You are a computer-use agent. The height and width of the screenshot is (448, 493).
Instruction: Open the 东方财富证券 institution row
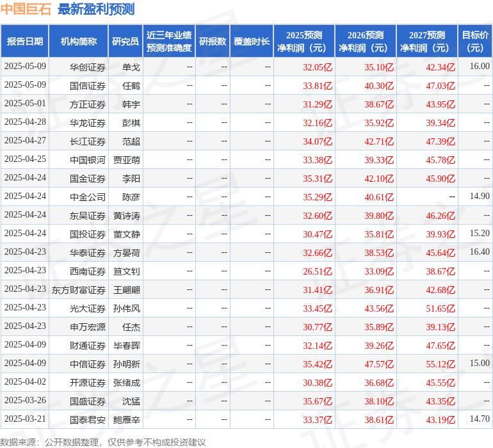[x=79, y=290]
